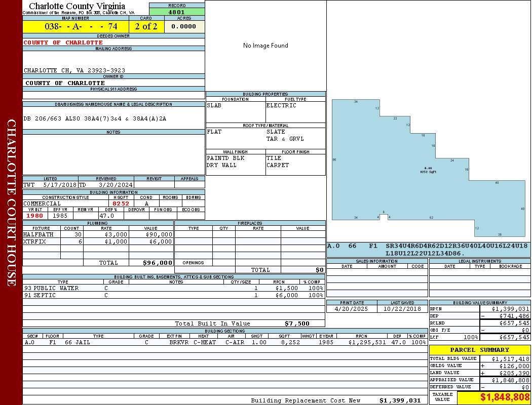Click floor finish value CARPET
532x405 pixels.
coord(278,166)
